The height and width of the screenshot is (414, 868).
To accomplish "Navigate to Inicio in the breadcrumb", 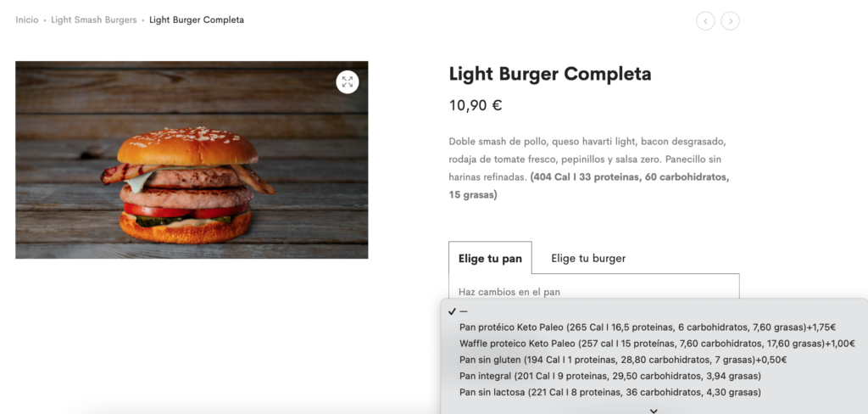I will (x=27, y=20).
